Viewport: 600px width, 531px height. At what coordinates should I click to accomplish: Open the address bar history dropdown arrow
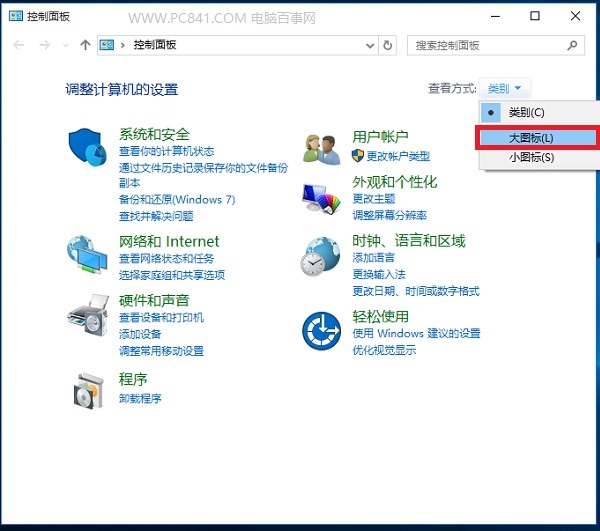pos(370,45)
